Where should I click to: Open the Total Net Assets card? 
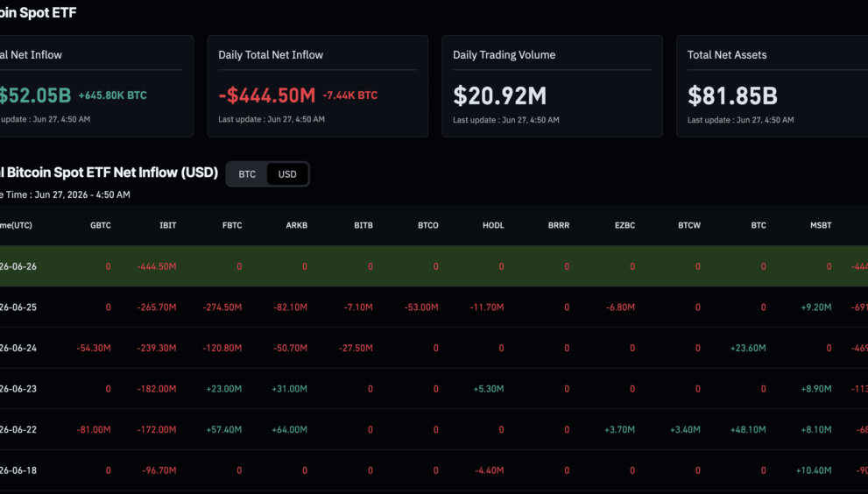tap(773, 86)
